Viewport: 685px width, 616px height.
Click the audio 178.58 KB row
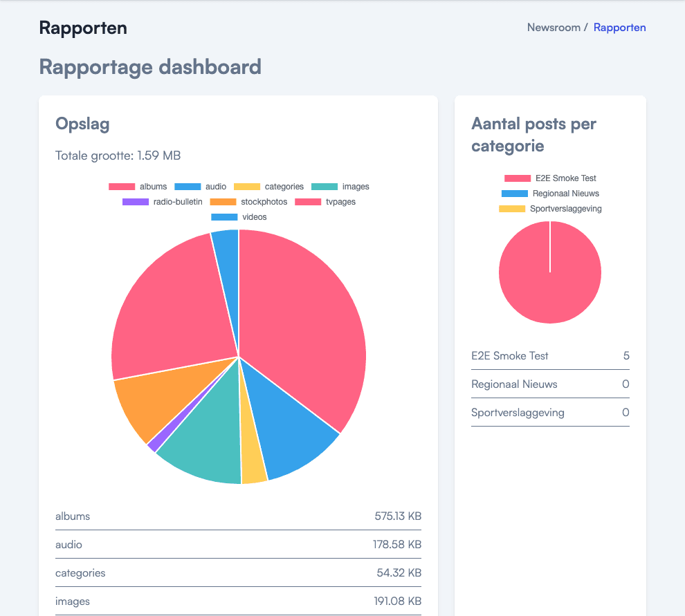point(238,544)
